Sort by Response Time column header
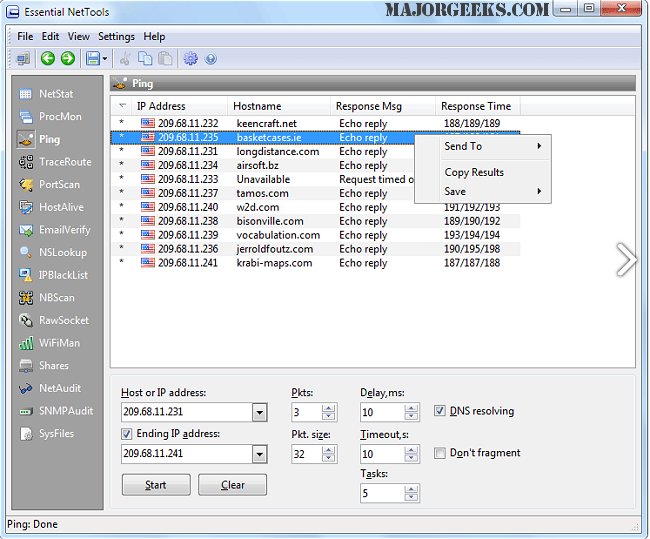This screenshot has height=539, width=650. (x=478, y=106)
